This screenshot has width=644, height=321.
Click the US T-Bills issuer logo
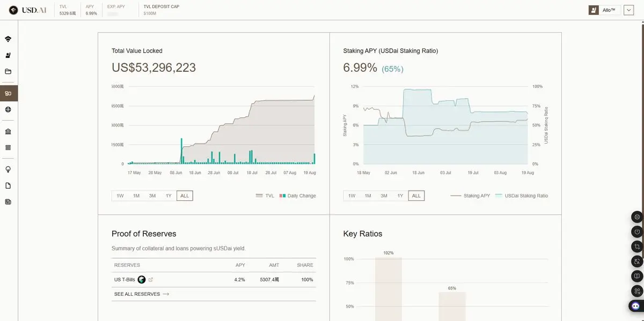coord(142,279)
